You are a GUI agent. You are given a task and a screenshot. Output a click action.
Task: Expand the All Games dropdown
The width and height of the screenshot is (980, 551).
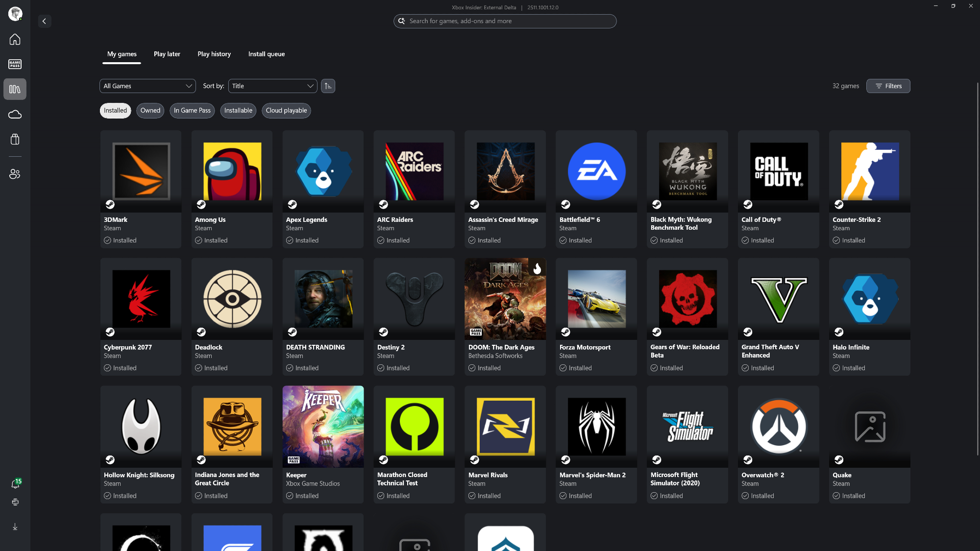(147, 86)
